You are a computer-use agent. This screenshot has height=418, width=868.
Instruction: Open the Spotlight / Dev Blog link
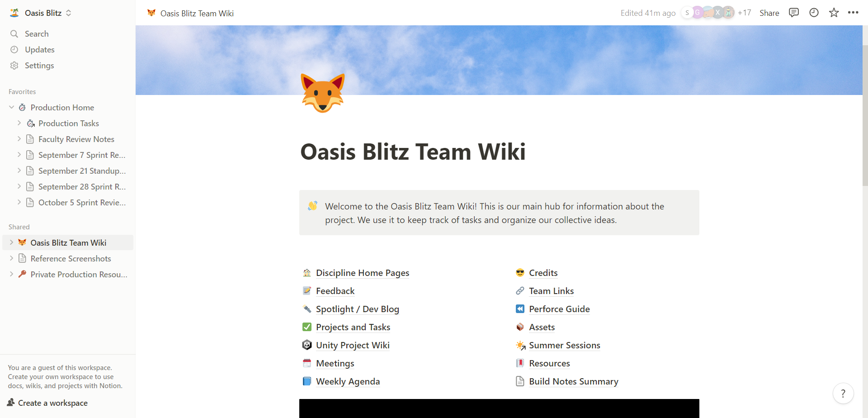click(x=358, y=309)
